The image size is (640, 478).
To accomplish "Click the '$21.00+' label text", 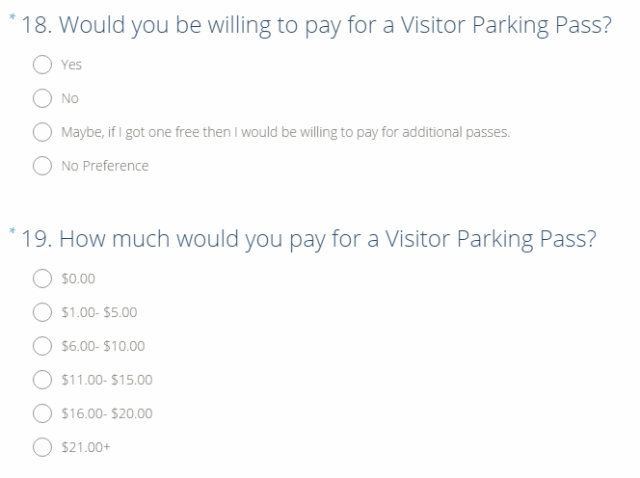I will (85, 447).
